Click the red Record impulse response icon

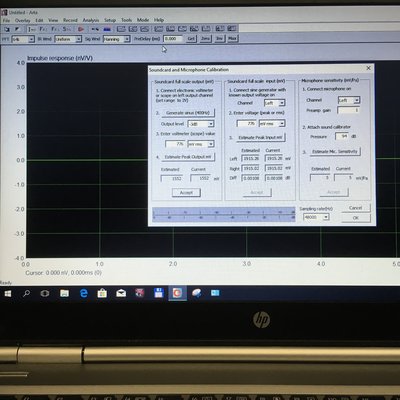click(x=81, y=29)
